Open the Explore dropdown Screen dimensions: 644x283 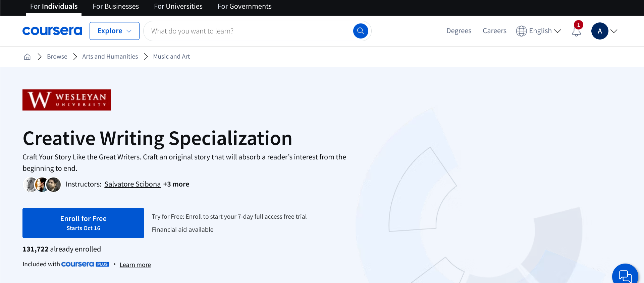(x=114, y=31)
